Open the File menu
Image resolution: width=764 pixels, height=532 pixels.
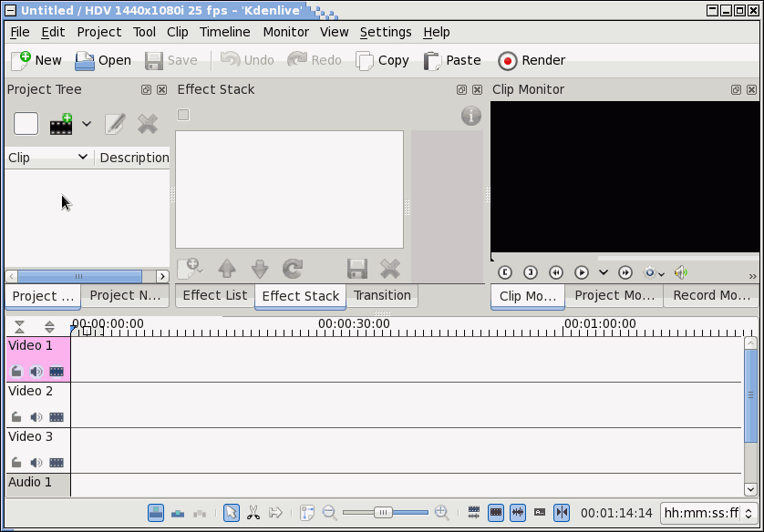coord(20,32)
